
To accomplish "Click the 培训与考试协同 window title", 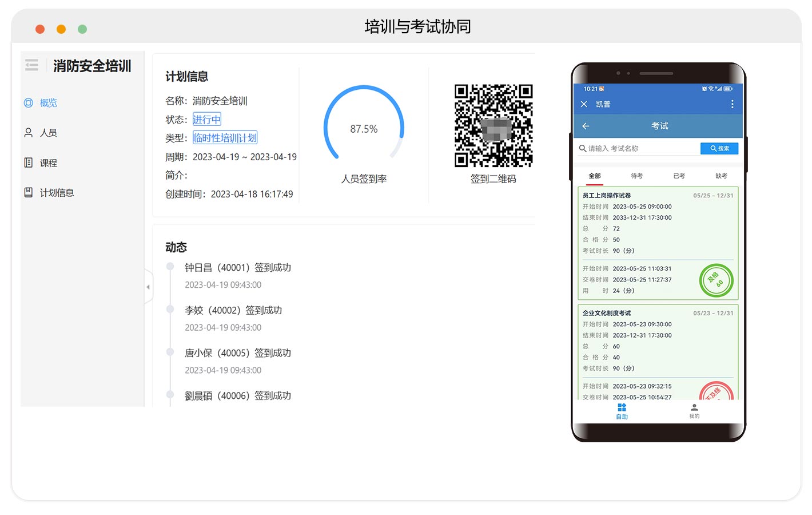I will pos(417,26).
